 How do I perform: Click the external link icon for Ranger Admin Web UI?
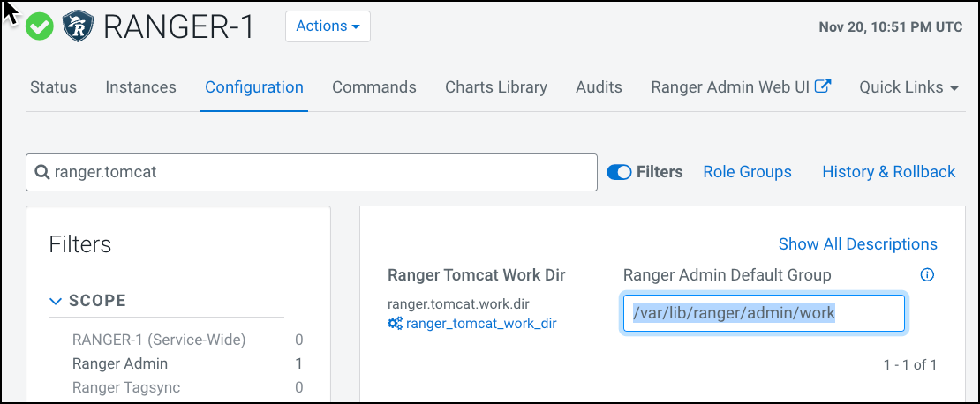click(823, 86)
